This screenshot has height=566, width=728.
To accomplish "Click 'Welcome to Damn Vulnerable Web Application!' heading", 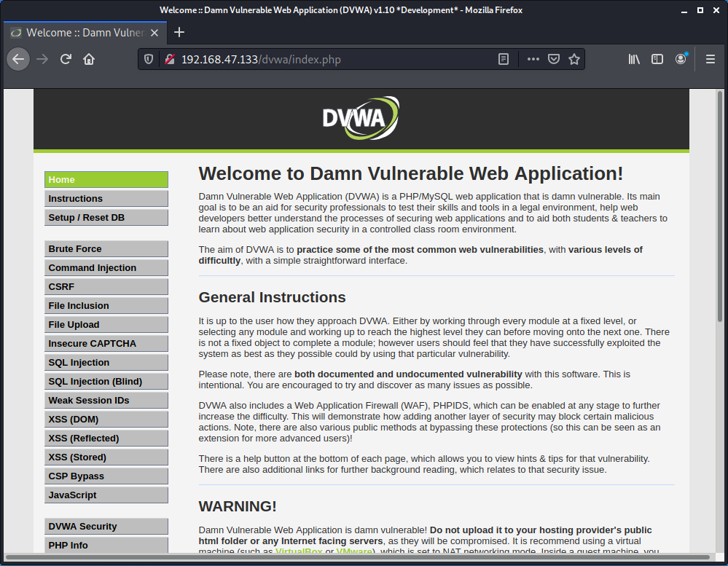I will pyautogui.click(x=411, y=174).
